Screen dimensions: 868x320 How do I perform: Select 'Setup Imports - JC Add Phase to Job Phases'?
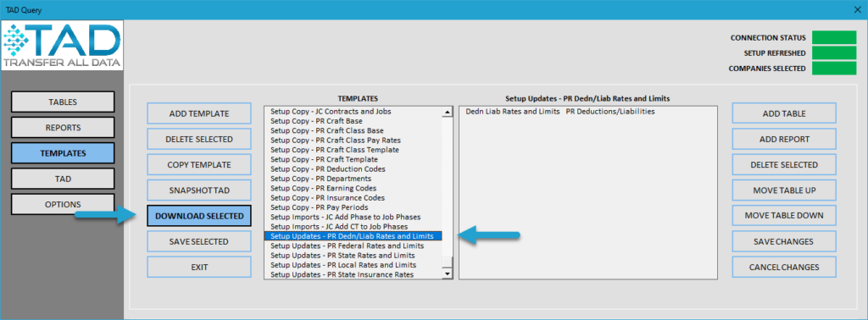click(353, 217)
